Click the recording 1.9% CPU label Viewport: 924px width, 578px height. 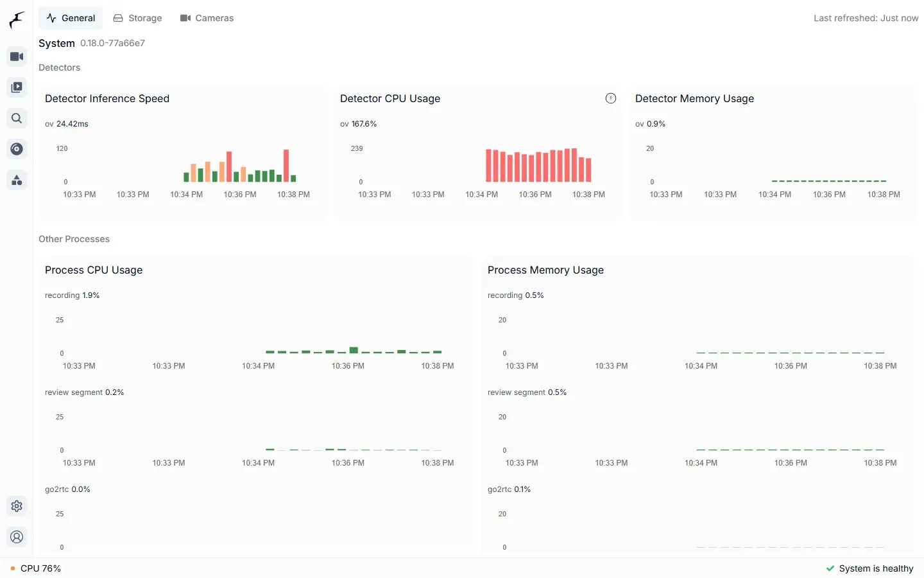[73, 295]
